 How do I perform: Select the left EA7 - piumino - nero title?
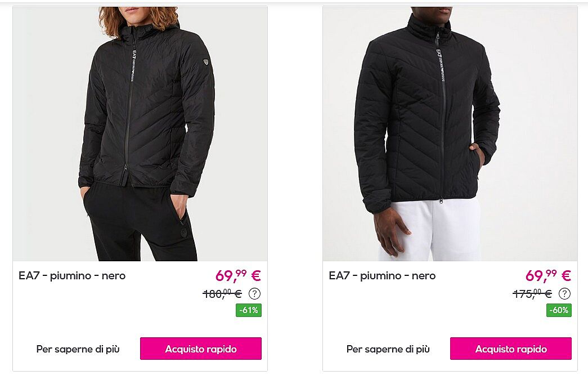pyautogui.click(x=72, y=276)
